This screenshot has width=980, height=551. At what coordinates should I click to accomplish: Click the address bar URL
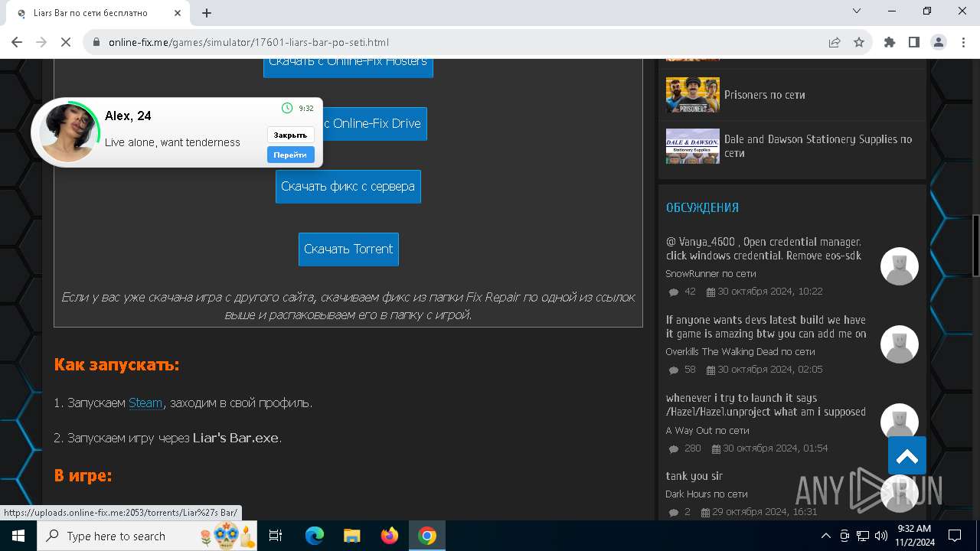249,42
